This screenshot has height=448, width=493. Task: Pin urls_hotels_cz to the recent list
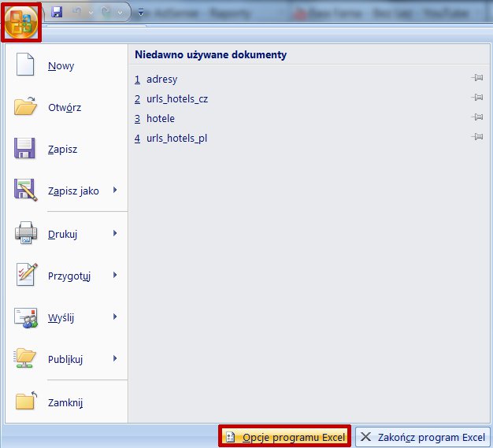pos(477,98)
